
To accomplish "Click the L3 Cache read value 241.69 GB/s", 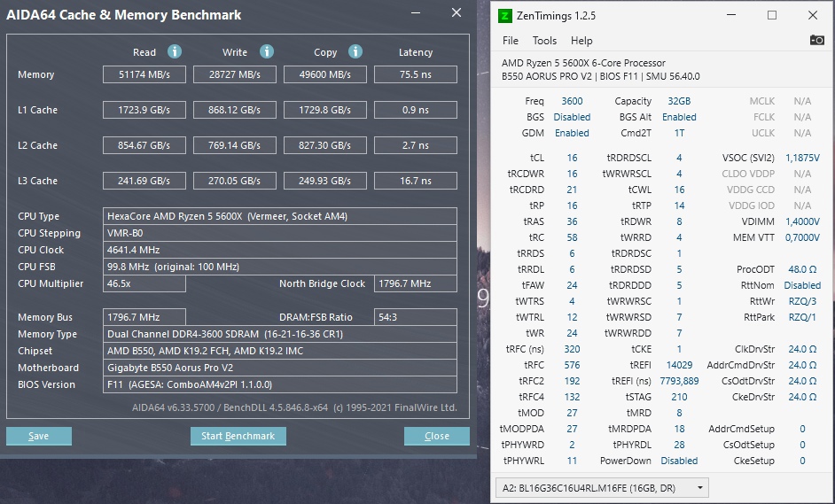I will 144,181.
